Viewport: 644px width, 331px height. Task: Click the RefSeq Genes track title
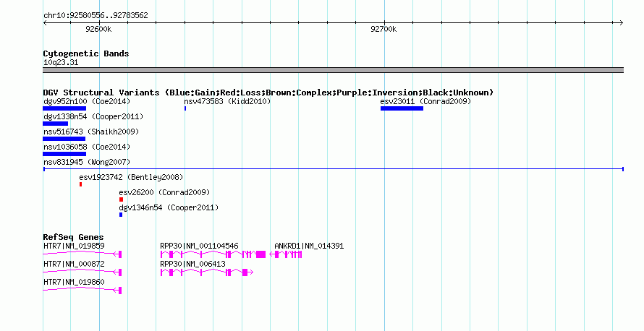tap(73, 237)
